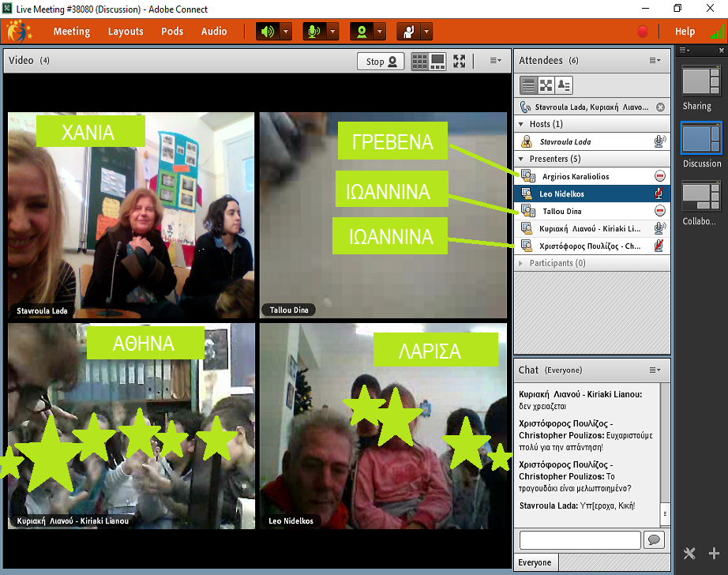Toggle the webcam button in the toolbar
728x575 pixels.
click(362, 32)
